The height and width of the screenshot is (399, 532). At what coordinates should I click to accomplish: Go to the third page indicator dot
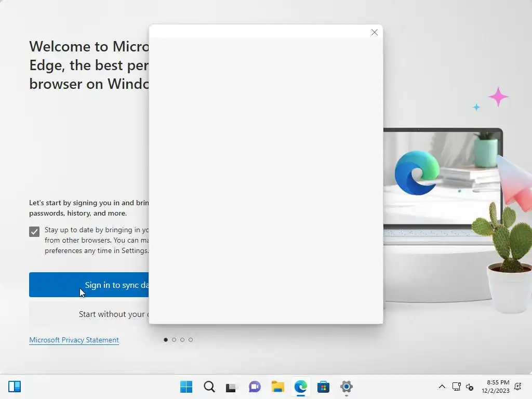coord(182,340)
